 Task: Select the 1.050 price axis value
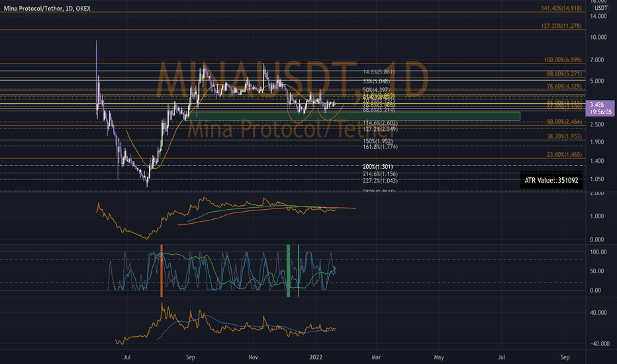click(x=597, y=179)
